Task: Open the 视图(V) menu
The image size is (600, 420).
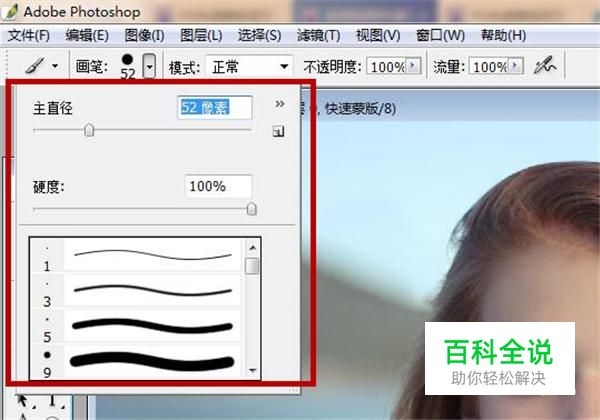Action: click(378, 36)
